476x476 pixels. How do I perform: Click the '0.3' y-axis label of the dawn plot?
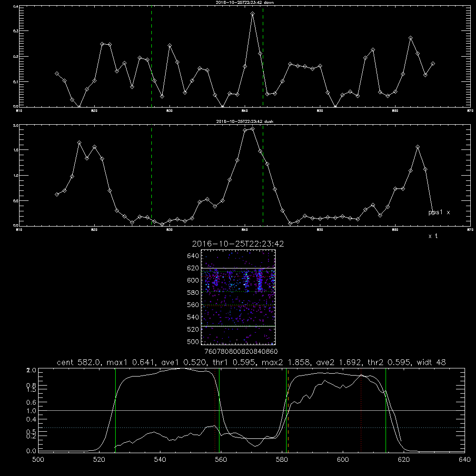pyautogui.click(x=16, y=31)
